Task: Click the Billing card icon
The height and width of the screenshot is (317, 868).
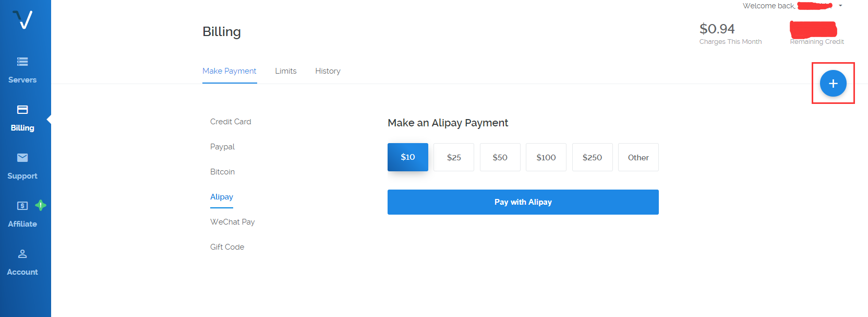Action: coord(22,110)
